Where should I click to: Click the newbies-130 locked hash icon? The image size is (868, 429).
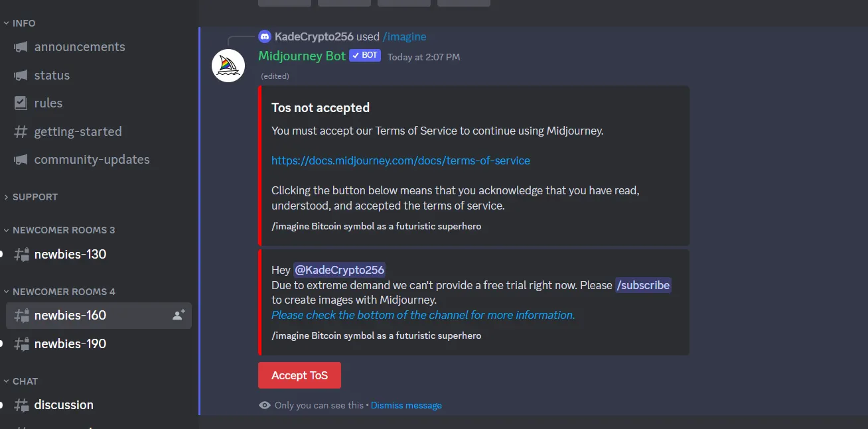pos(22,255)
